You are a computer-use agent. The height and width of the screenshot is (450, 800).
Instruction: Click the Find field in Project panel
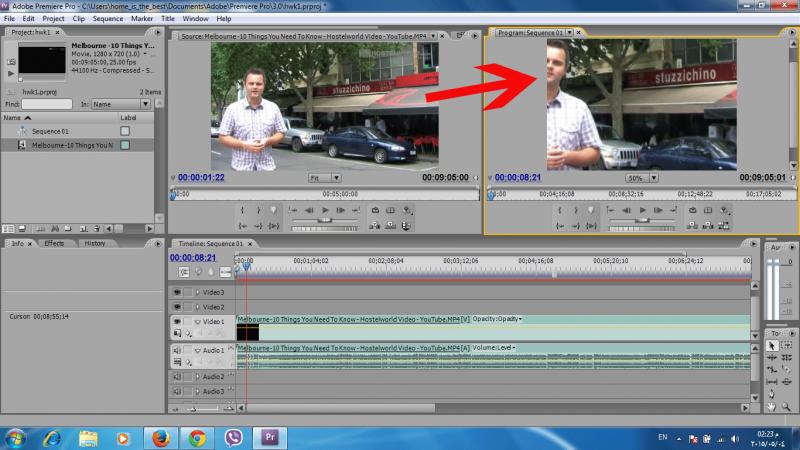coord(47,103)
